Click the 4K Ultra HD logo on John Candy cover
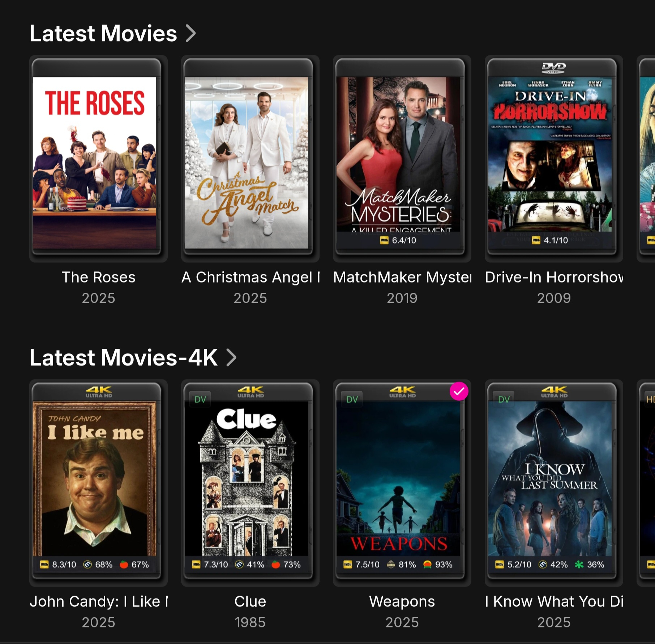 (x=99, y=392)
